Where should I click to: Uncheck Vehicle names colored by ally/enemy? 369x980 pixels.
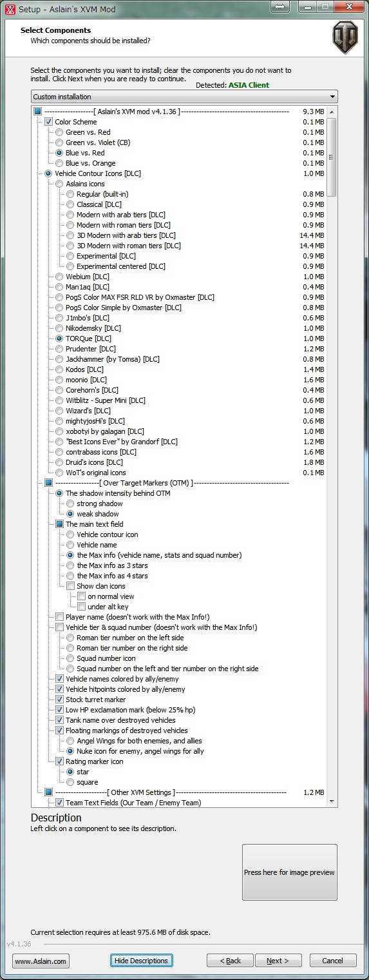point(59,679)
